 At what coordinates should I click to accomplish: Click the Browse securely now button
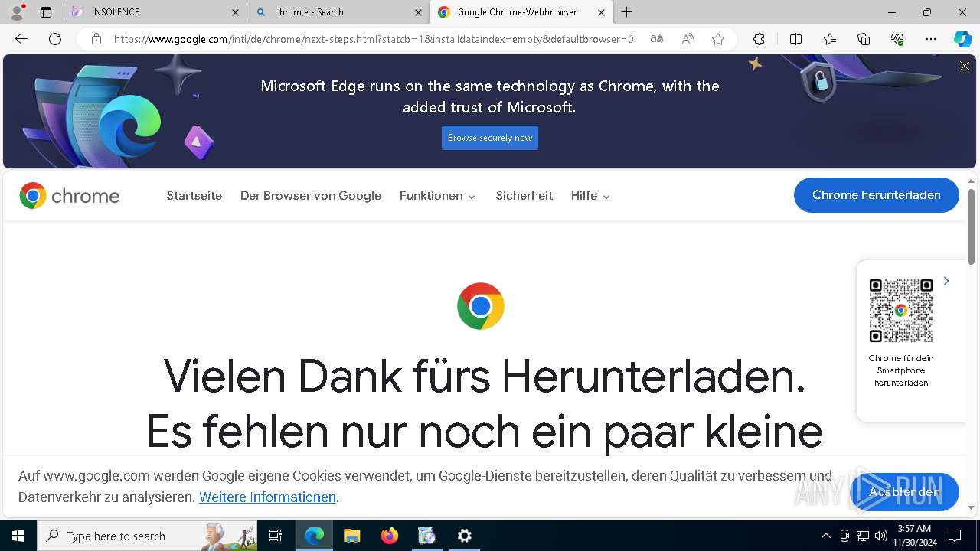[490, 138]
